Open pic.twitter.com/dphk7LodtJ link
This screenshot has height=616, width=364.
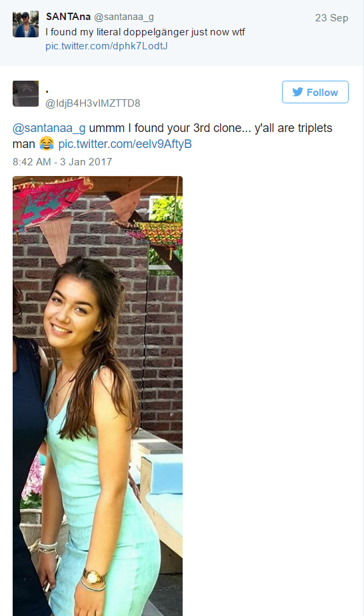click(107, 46)
